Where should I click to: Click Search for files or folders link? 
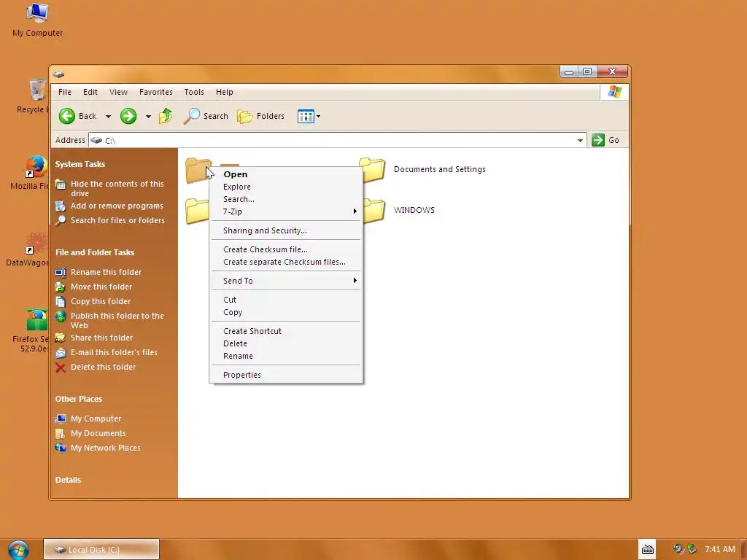coord(117,220)
